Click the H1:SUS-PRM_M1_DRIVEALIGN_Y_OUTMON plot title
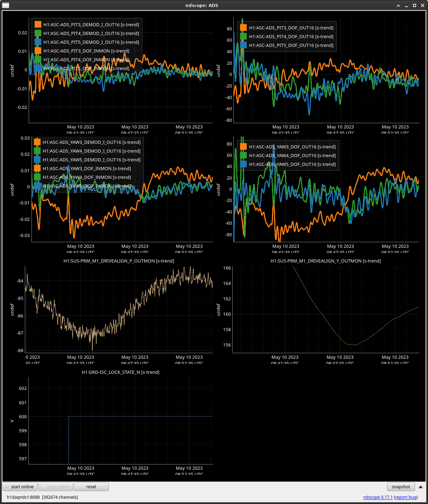 click(x=325, y=261)
